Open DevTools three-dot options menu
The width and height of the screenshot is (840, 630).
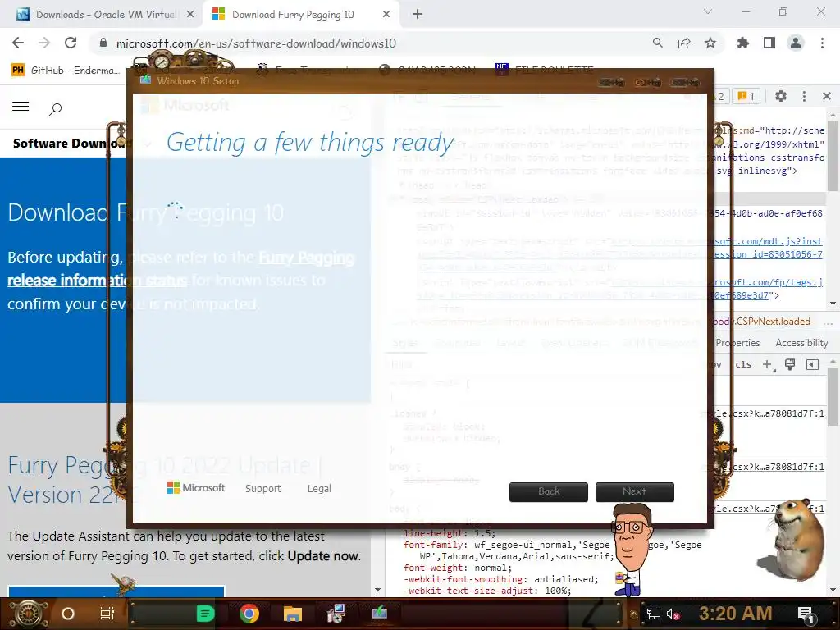[804, 96]
